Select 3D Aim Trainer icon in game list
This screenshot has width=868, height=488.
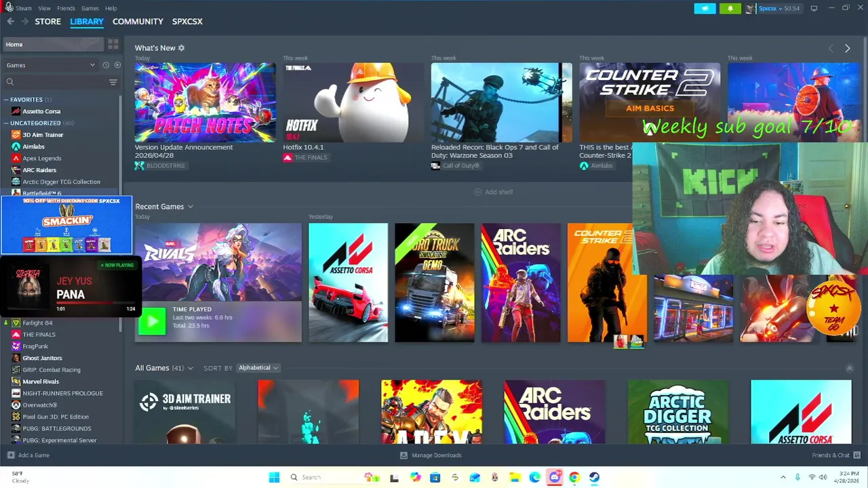16,135
